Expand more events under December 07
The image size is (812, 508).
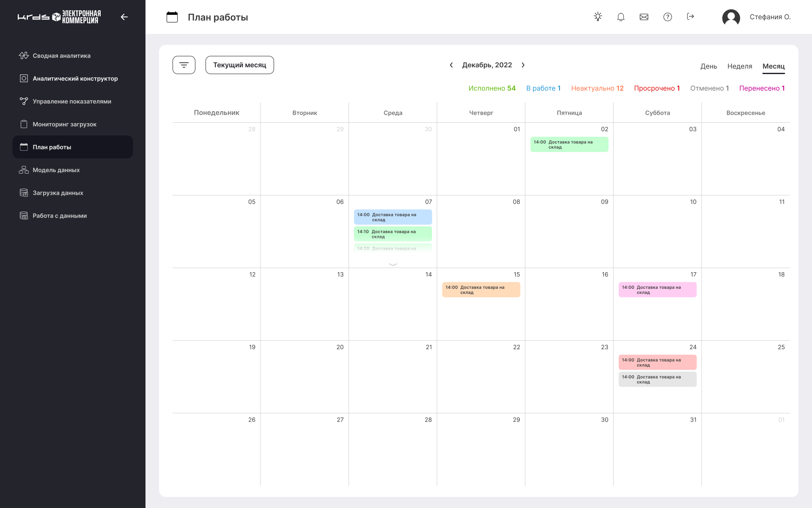pos(393,264)
